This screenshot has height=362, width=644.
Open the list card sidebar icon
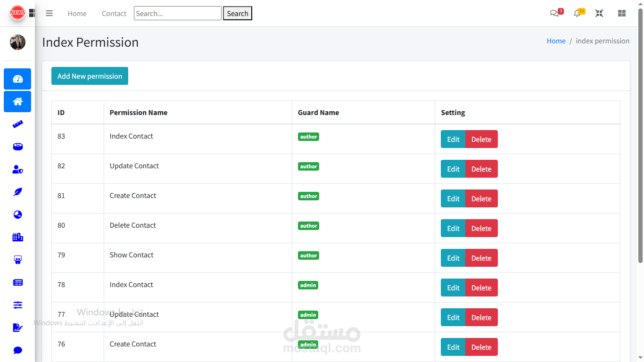coord(17,282)
